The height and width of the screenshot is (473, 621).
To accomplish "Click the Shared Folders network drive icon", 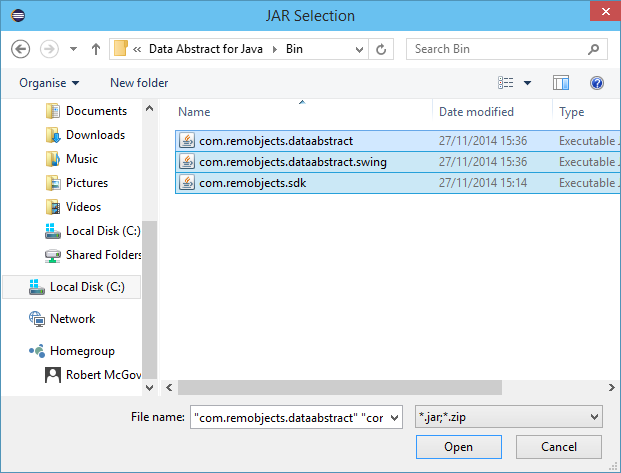I will pyautogui.click(x=53, y=256).
